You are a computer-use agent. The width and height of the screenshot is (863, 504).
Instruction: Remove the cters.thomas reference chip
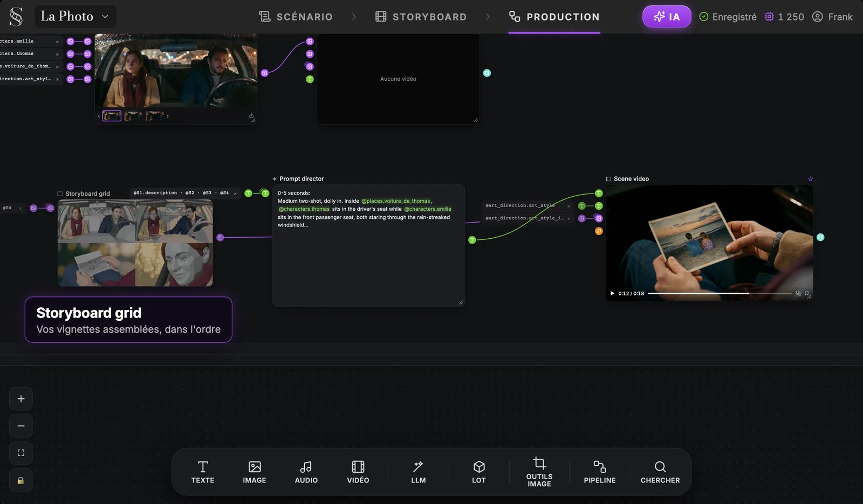57,54
